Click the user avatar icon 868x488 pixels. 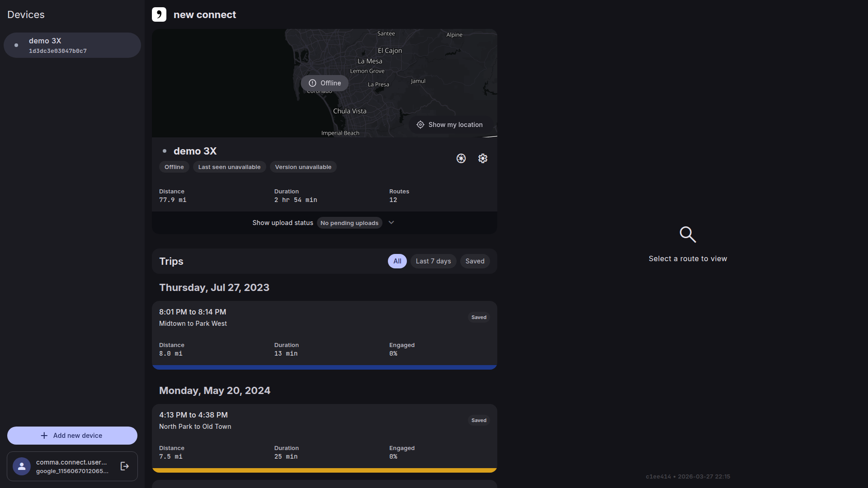click(x=22, y=466)
